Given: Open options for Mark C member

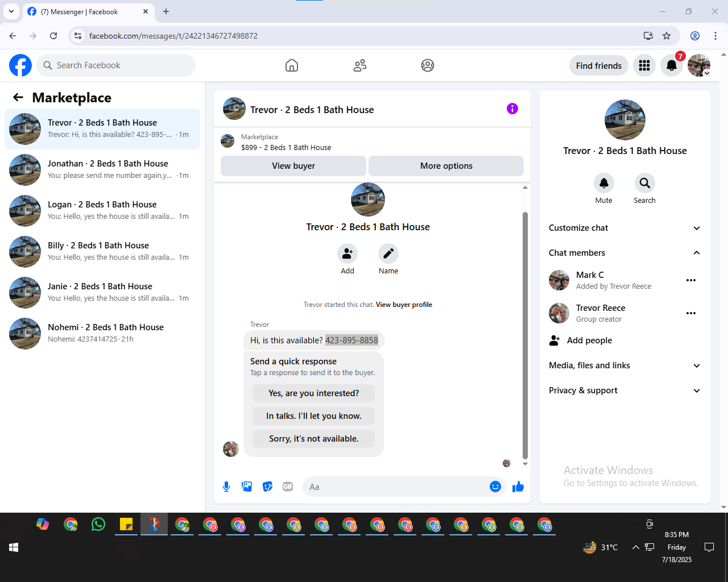Looking at the screenshot, I should point(691,280).
